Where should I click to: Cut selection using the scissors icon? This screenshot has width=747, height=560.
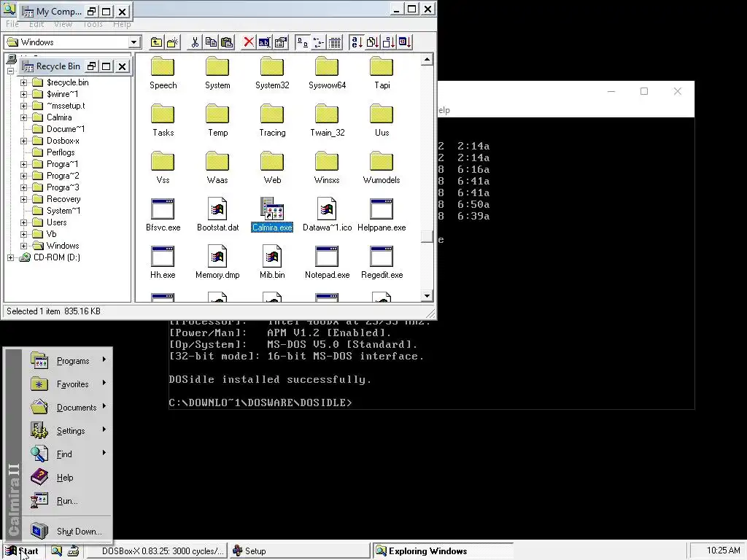(195, 42)
